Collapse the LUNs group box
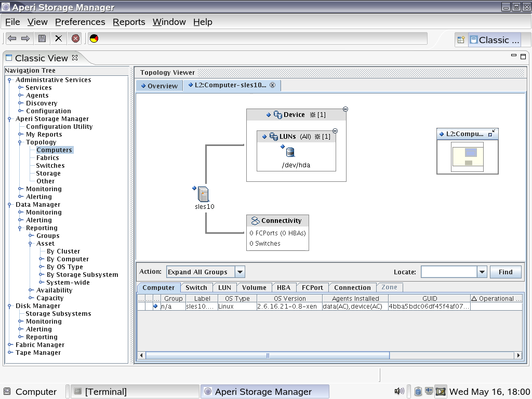 click(x=335, y=130)
